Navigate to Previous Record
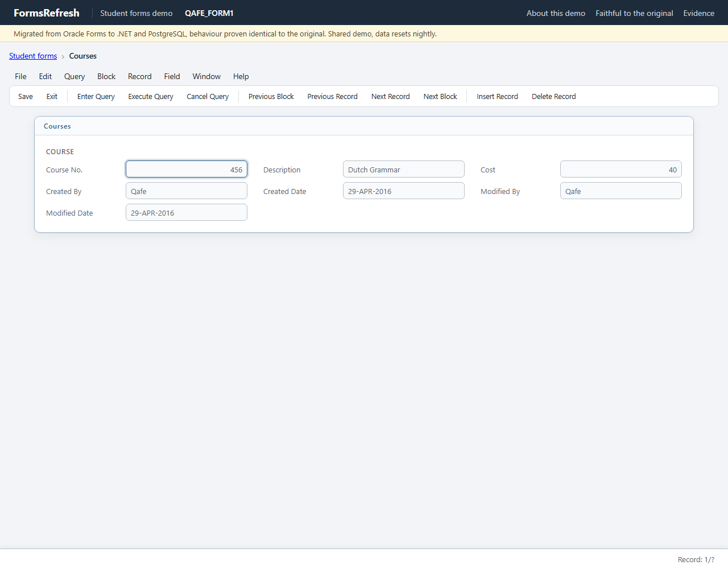 tap(333, 96)
